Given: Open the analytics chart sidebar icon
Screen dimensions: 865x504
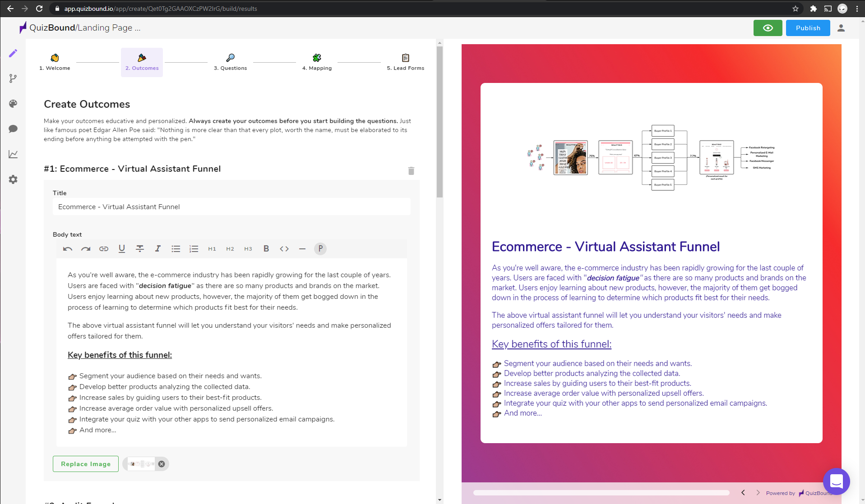Looking at the screenshot, I should (x=13, y=154).
